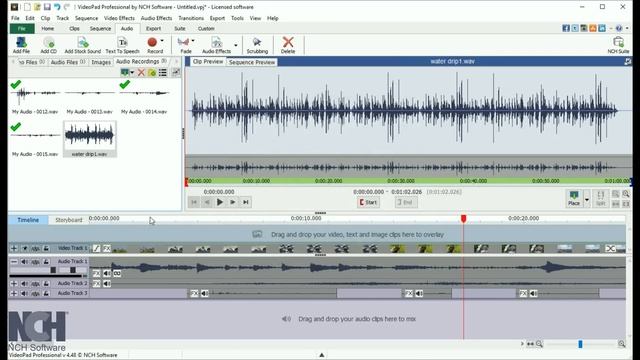Screen dimensions: 640x360
Task: Toggle lock on Audio Track 1
Action: 46,261
